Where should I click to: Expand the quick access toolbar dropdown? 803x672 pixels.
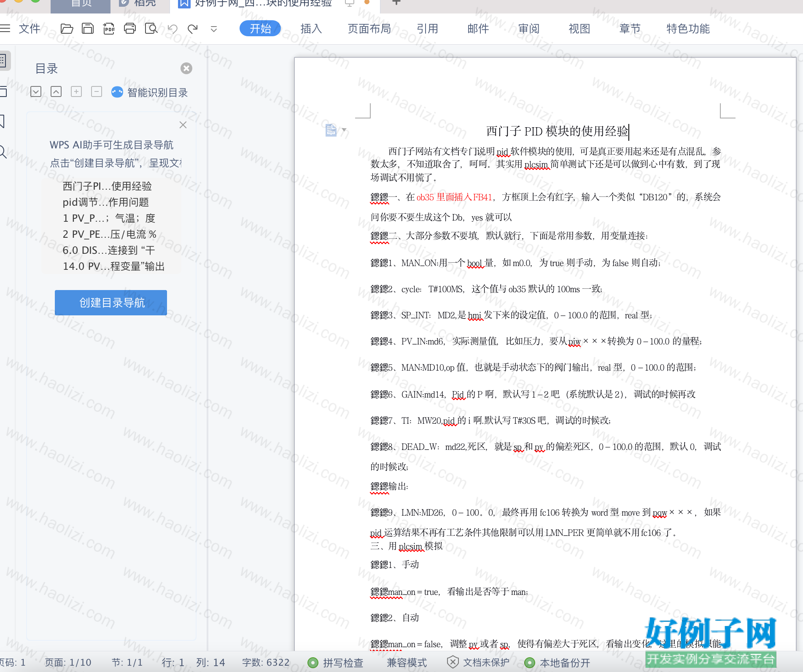[x=214, y=29]
